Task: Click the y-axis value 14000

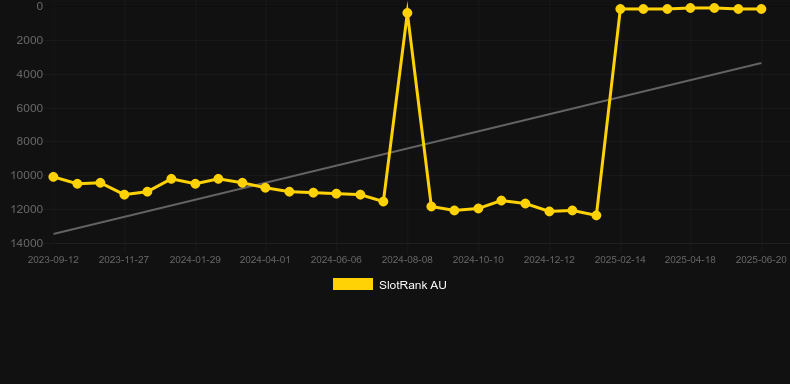Action: 27,243
